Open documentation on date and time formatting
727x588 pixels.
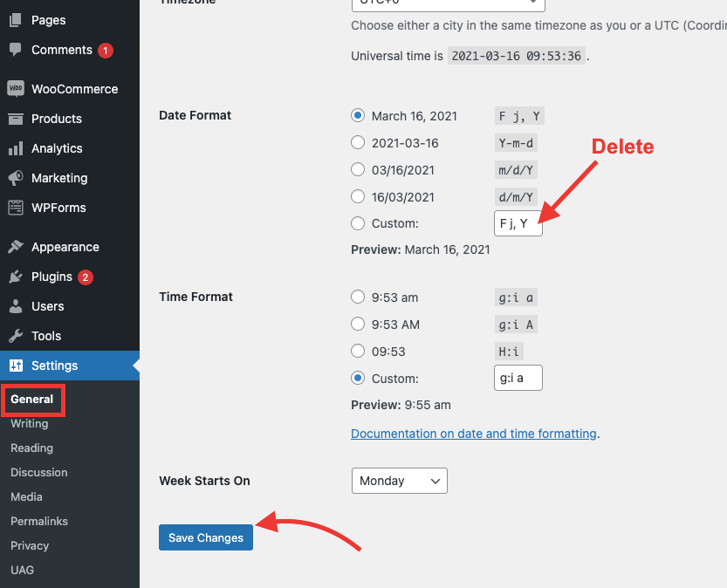473,433
